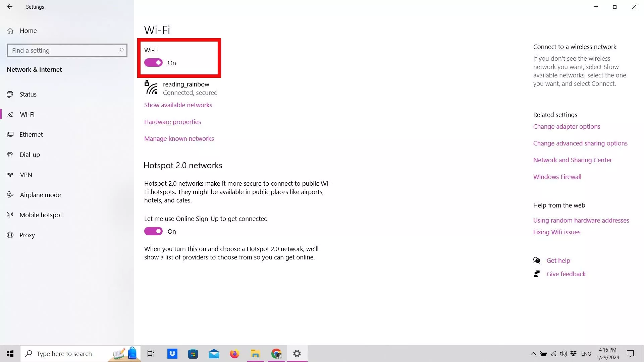Turn off the Wi-Fi toggle
This screenshot has height=362, width=644.
pos(153,63)
